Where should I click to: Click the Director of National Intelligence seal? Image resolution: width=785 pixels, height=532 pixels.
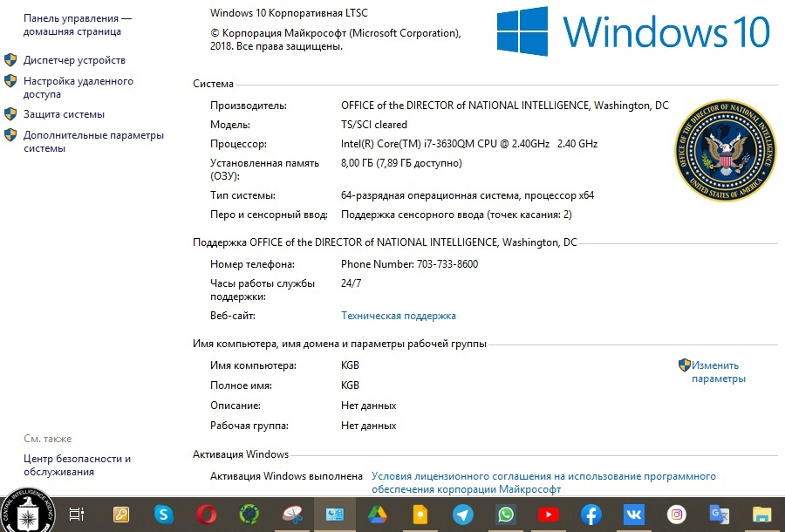pyautogui.click(x=725, y=150)
